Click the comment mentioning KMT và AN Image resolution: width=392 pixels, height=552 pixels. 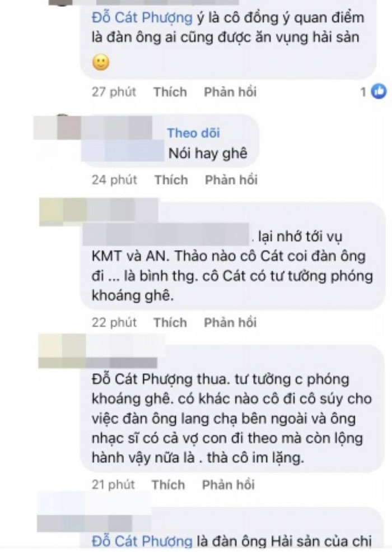(x=233, y=256)
